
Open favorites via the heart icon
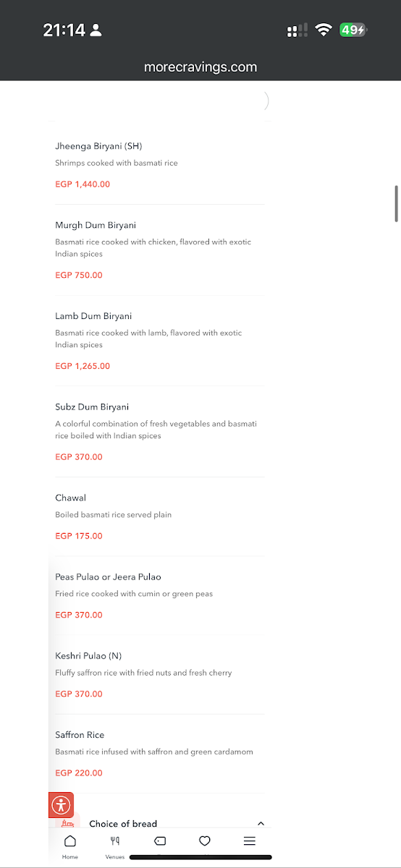click(x=205, y=841)
